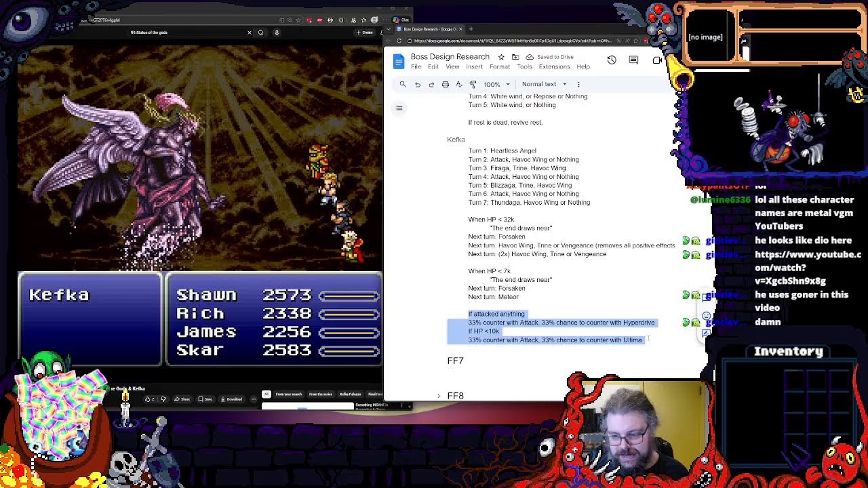The image size is (868, 488).
Task: Star the Boss Design Research document
Action: pyautogui.click(x=501, y=57)
